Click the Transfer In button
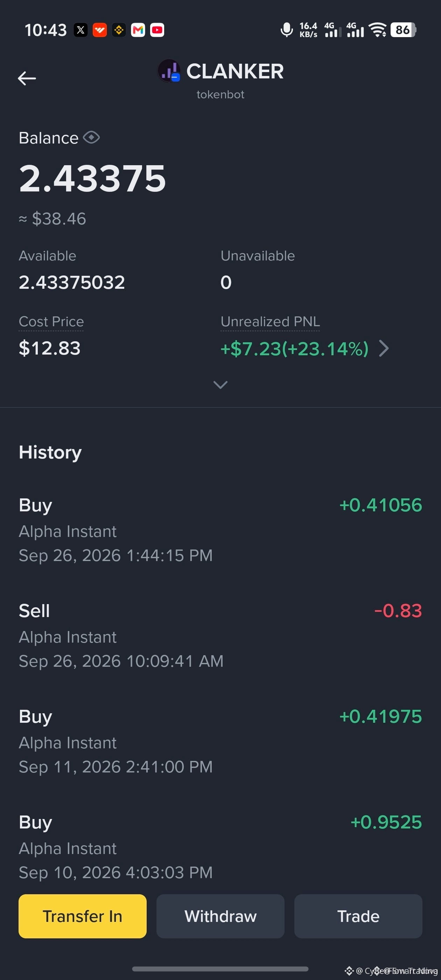The height and width of the screenshot is (980, 441). click(x=83, y=916)
